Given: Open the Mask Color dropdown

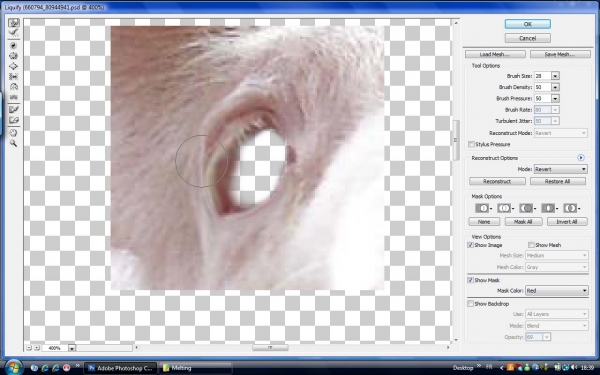Looking at the screenshot, I should tap(557, 291).
